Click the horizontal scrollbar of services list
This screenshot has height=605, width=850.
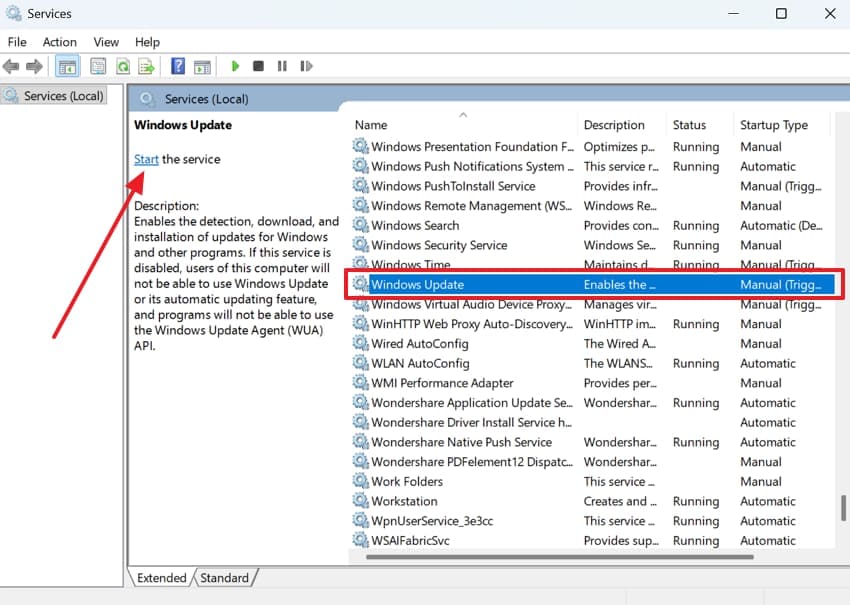(x=559, y=557)
